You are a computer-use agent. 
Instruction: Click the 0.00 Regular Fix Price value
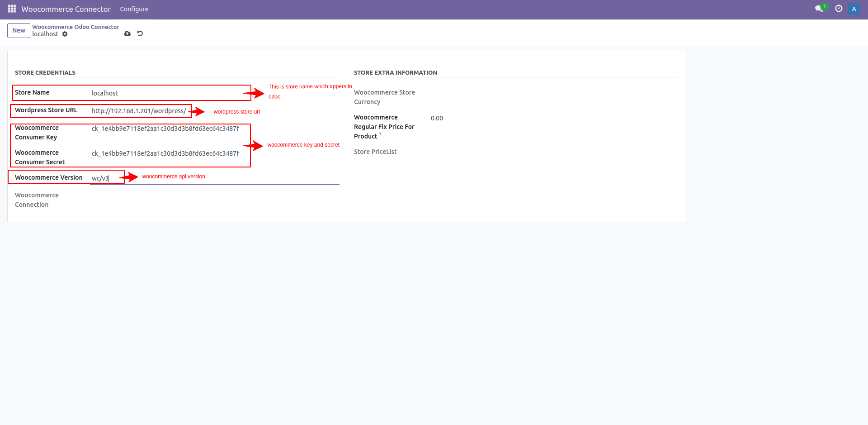(x=437, y=118)
